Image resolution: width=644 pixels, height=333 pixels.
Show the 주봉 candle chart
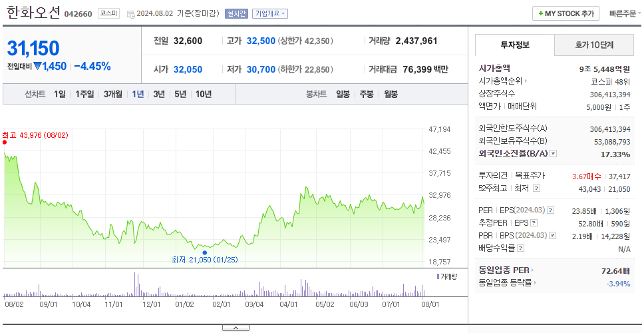pos(367,94)
